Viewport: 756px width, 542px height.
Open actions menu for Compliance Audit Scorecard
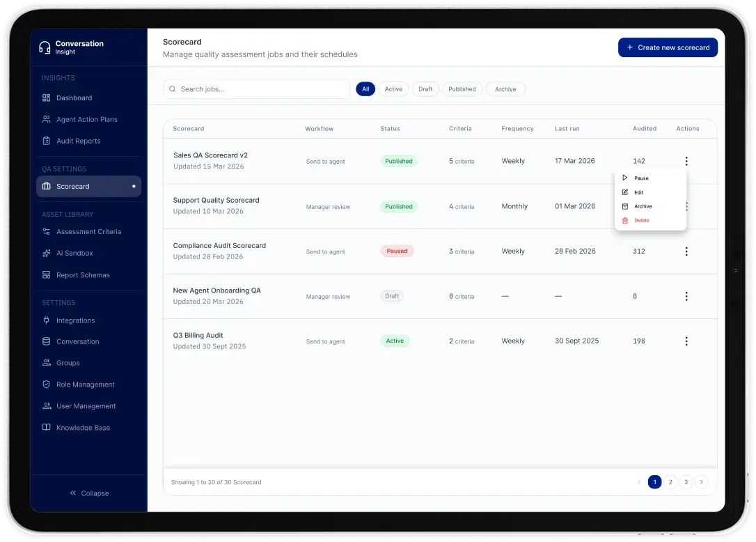point(686,251)
